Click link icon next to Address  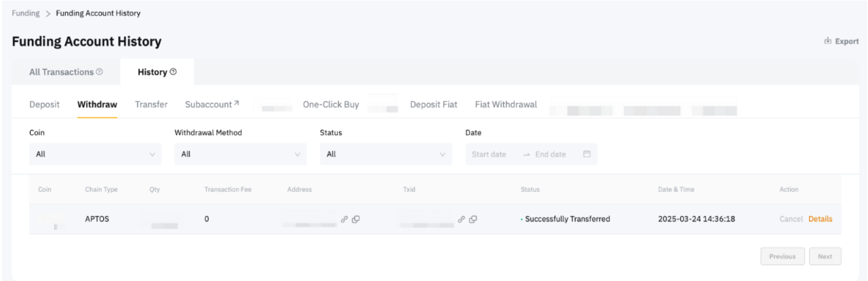(344, 219)
